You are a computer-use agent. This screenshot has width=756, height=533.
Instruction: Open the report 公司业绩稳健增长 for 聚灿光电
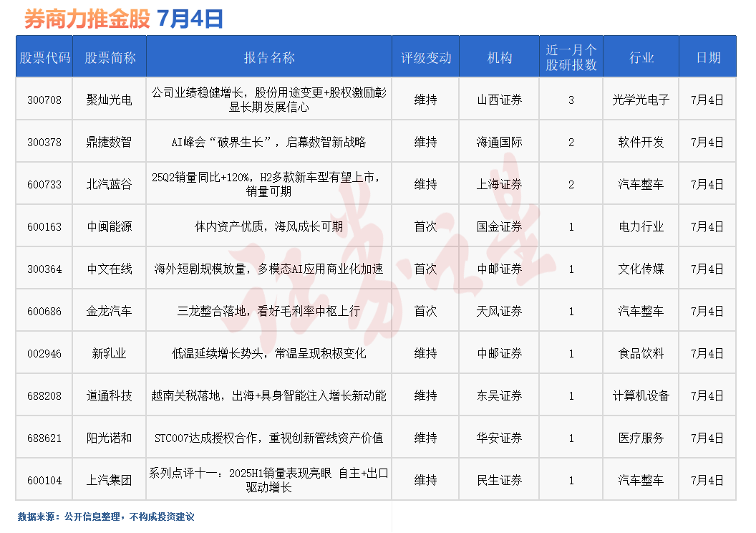point(269,100)
